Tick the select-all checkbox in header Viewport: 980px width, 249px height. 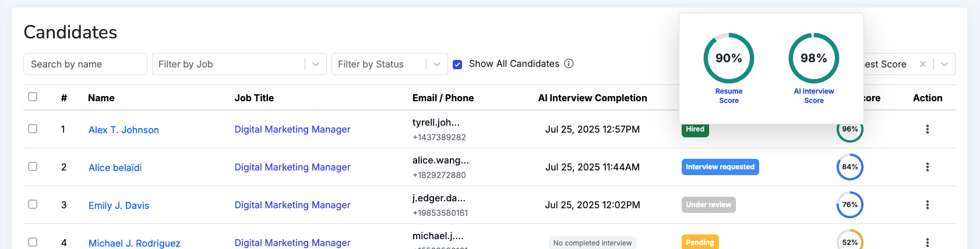point(33,97)
